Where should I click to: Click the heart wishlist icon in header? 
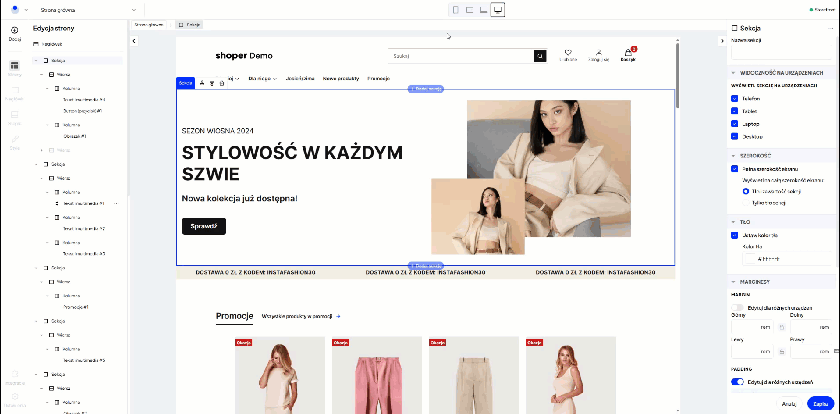point(568,55)
